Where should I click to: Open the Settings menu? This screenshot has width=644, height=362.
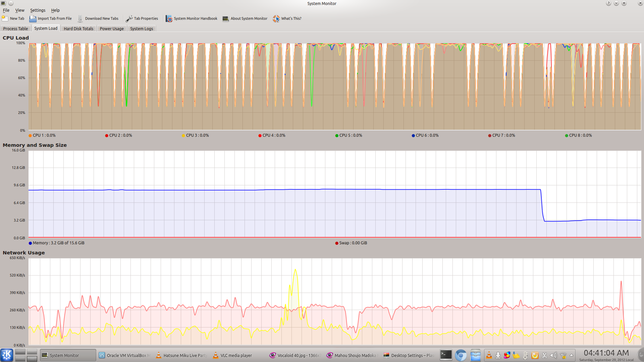[x=38, y=10]
